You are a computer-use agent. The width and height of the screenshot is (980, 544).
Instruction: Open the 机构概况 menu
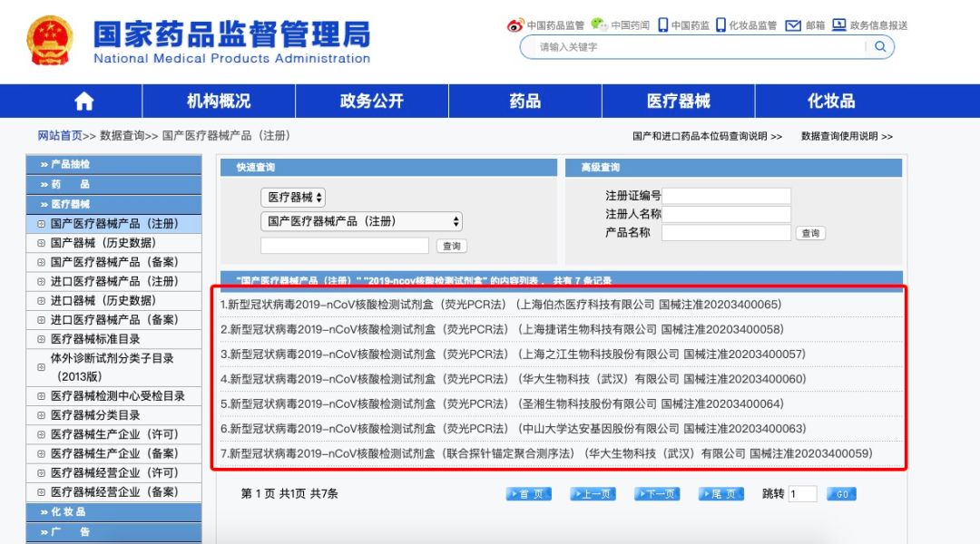click(x=219, y=102)
